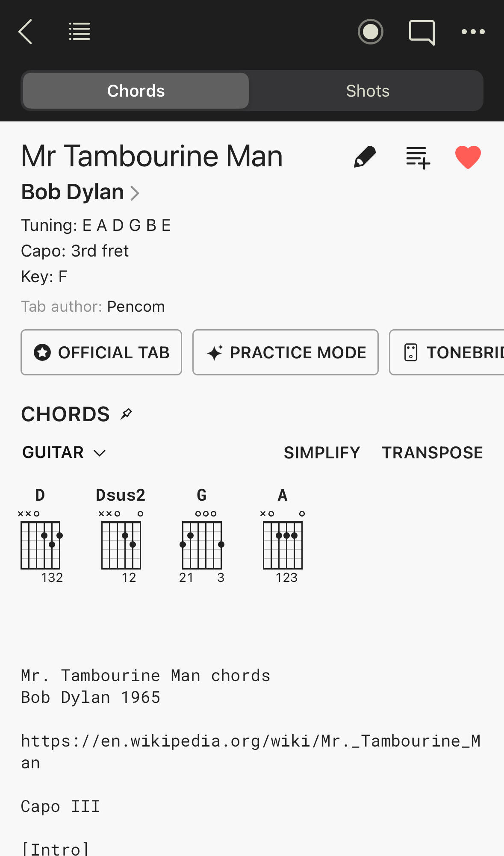504x856 pixels.
Task: Tap the OFFICIAL TAB button
Action: tap(101, 352)
